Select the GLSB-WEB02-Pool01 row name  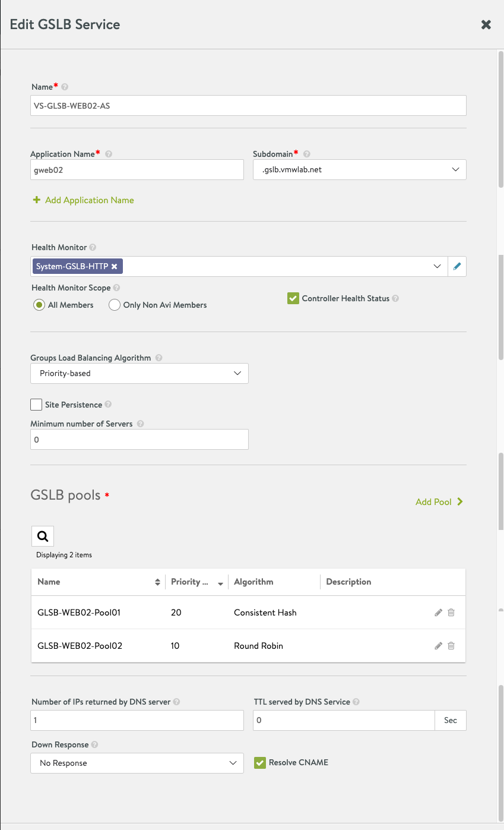(79, 613)
